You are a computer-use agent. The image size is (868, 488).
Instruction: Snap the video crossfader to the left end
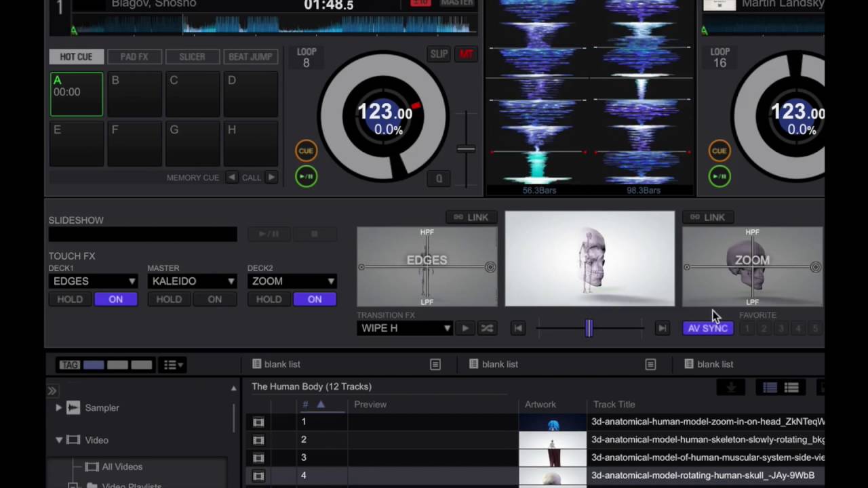pos(518,328)
